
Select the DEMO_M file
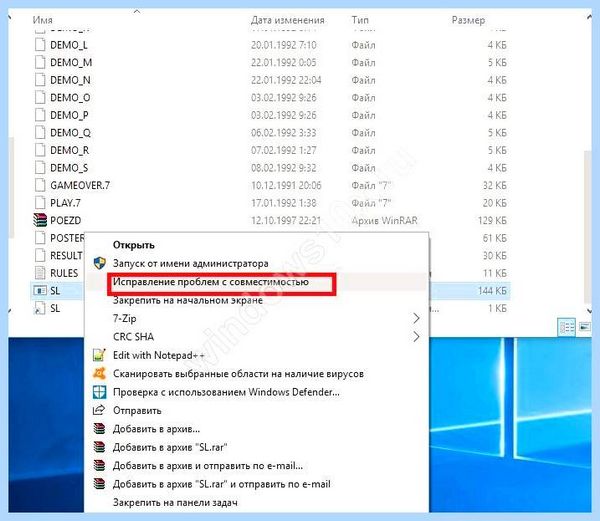click(x=71, y=62)
